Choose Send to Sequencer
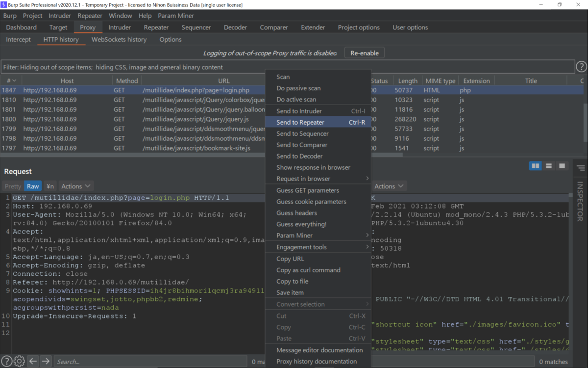588x368 pixels. (x=318, y=133)
